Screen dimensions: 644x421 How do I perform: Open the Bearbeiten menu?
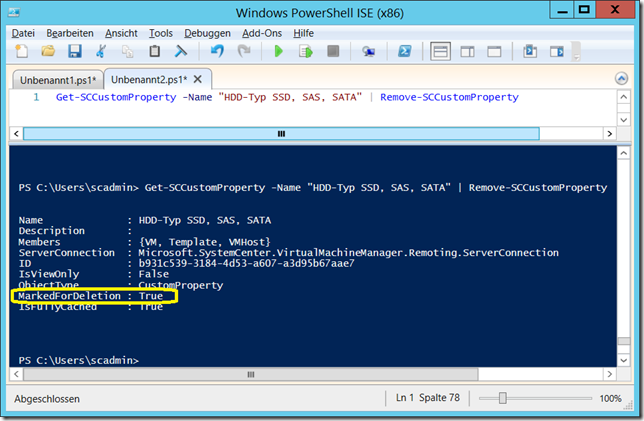(x=70, y=33)
